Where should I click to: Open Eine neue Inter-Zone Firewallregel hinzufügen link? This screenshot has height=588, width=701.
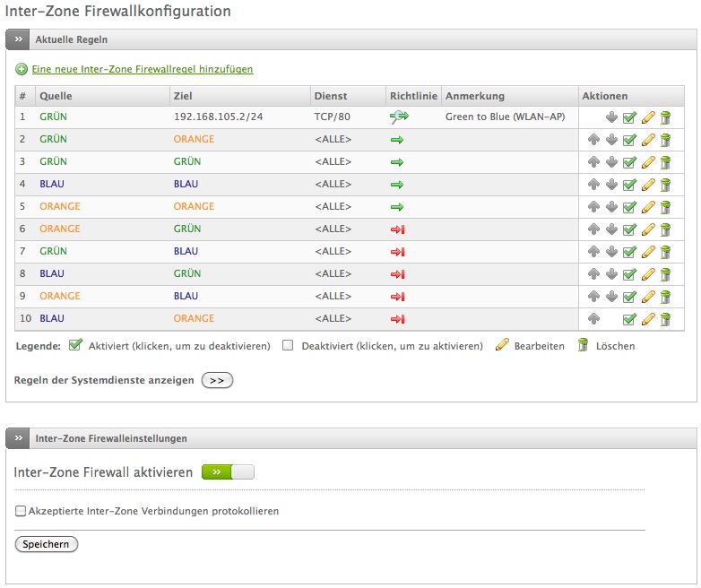[143, 69]
